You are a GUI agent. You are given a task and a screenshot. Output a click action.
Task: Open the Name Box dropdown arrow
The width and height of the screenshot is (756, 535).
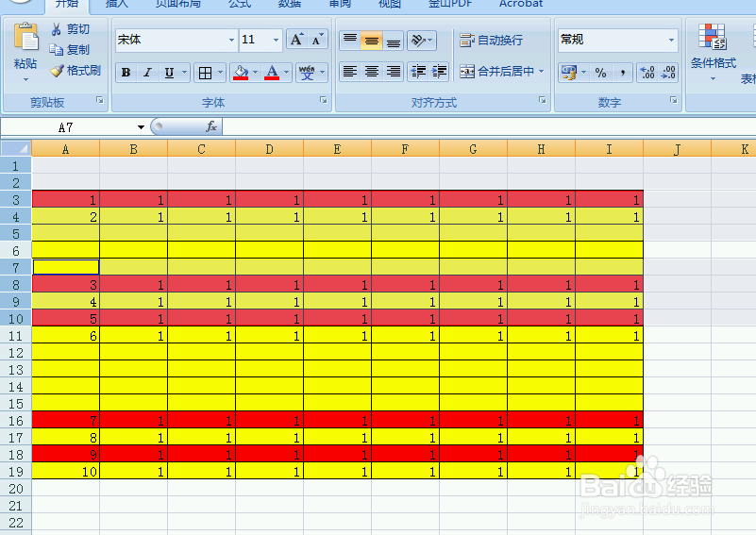coord(141,127)
